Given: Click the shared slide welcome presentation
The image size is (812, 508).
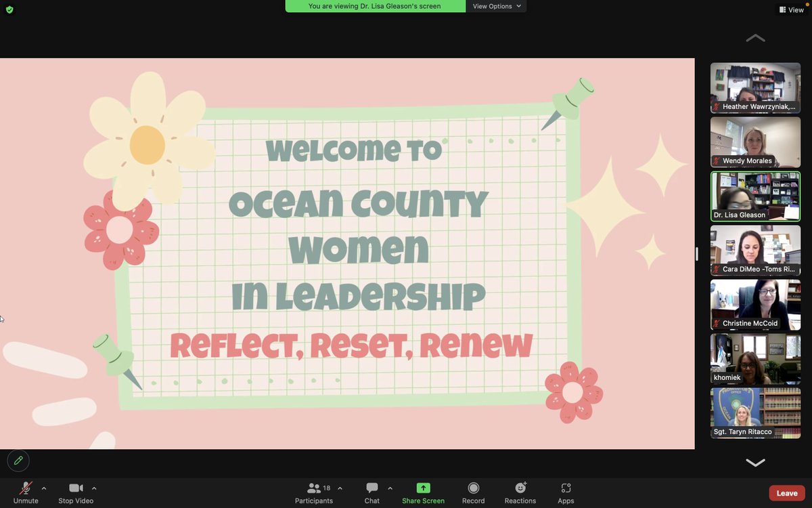Looking at the screenshot, I should click(347, 253).
